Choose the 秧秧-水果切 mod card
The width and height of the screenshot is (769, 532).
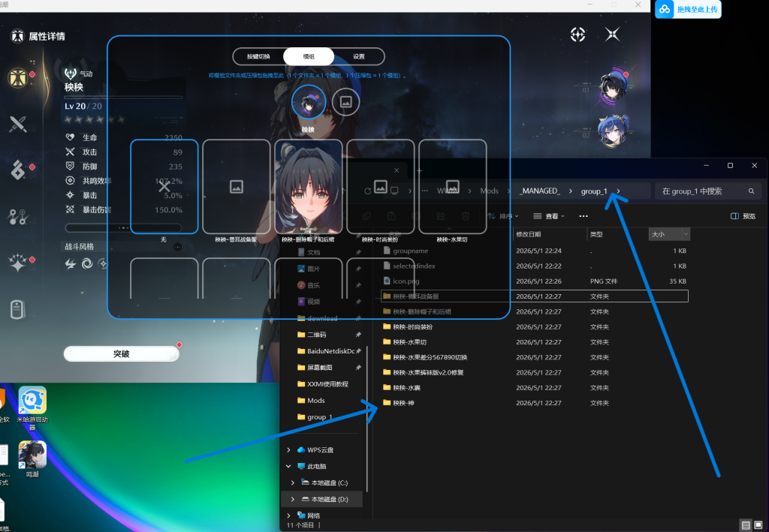453,187
